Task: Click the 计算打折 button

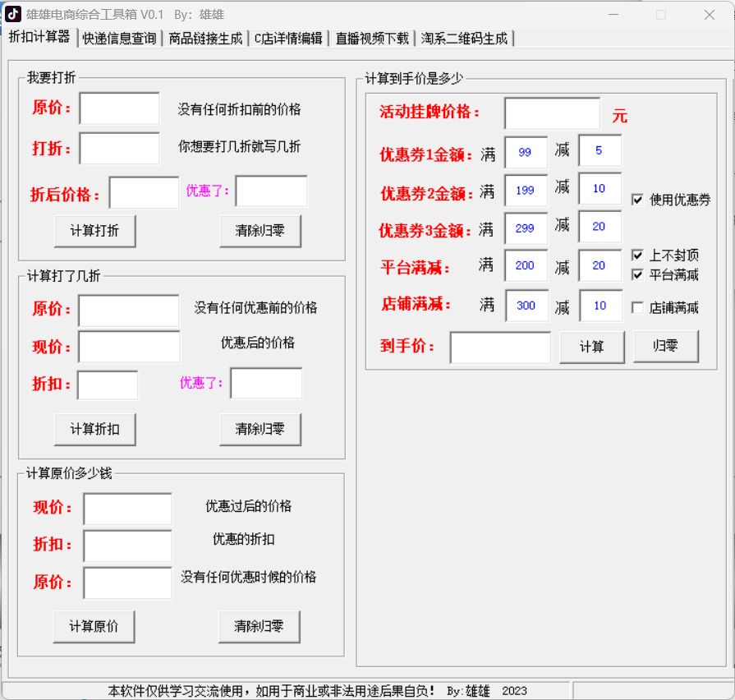Action: [94, 231]
